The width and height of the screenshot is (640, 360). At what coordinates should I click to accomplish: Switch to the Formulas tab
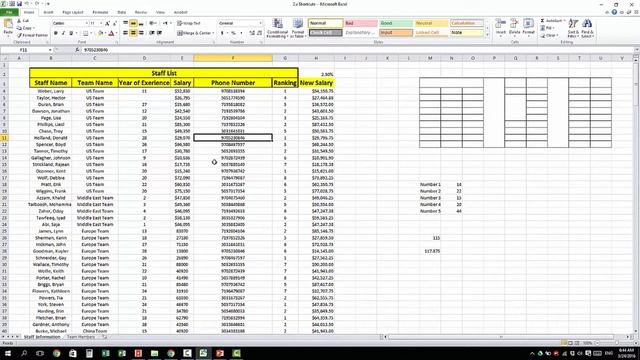coord(100,12)
